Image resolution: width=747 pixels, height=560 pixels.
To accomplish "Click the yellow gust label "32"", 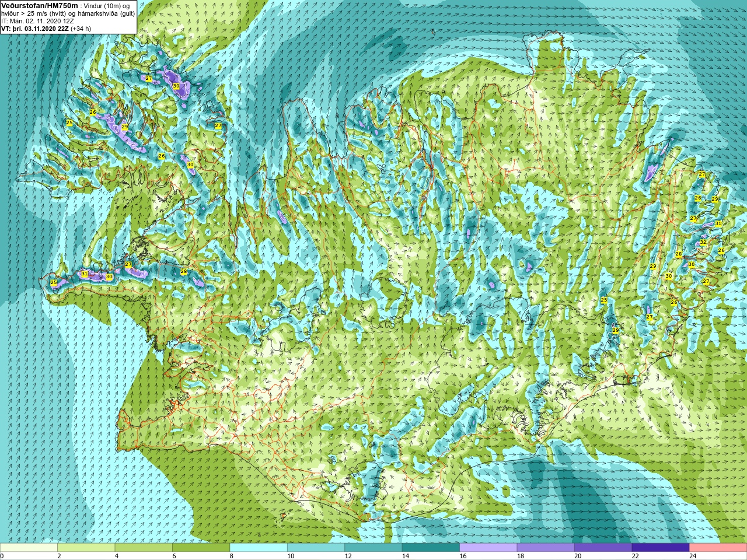I will point(703,242).
